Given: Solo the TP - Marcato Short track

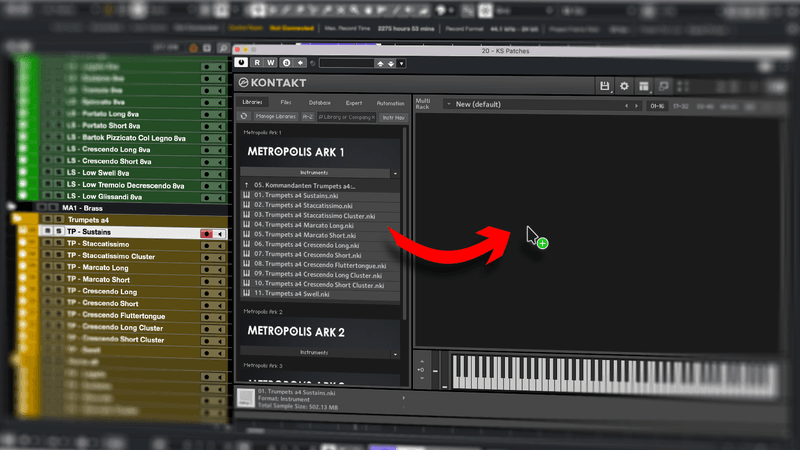Looking at the screenshot, I should coord(59,278).
